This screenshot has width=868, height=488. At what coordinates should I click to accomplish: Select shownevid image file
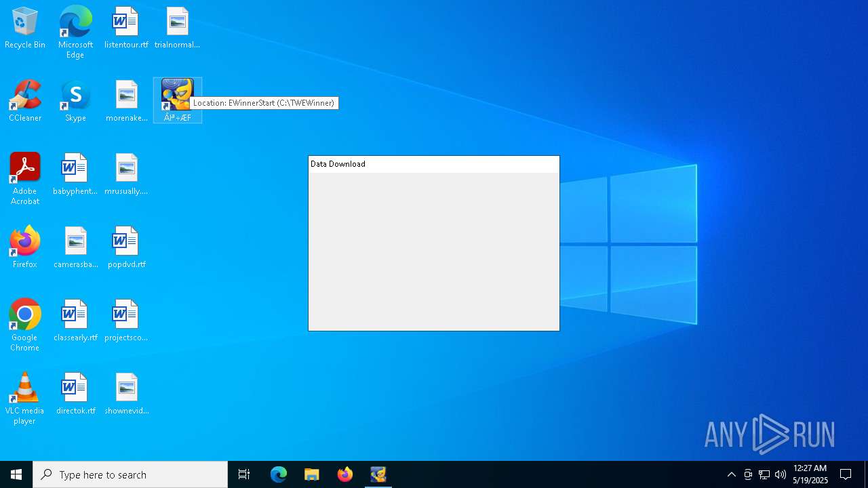(126, 394)
